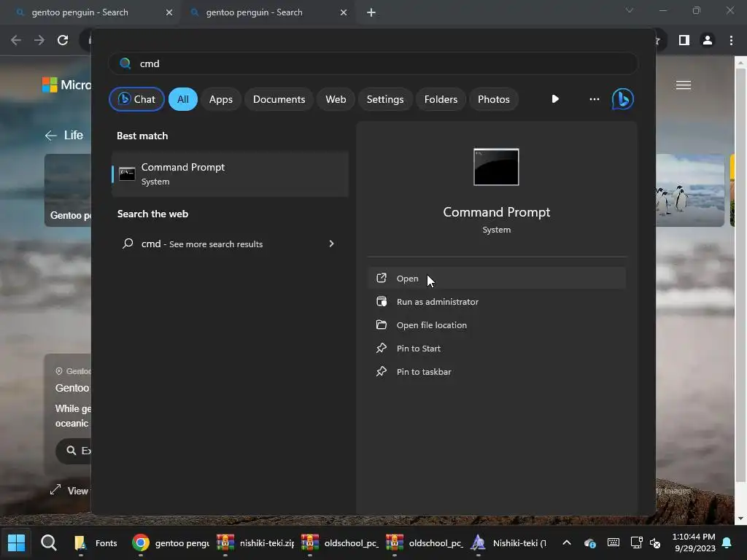Viewport: 747px width, 560px height.
Task: Open Chrome three-dot menu
Action: (731, 40)
